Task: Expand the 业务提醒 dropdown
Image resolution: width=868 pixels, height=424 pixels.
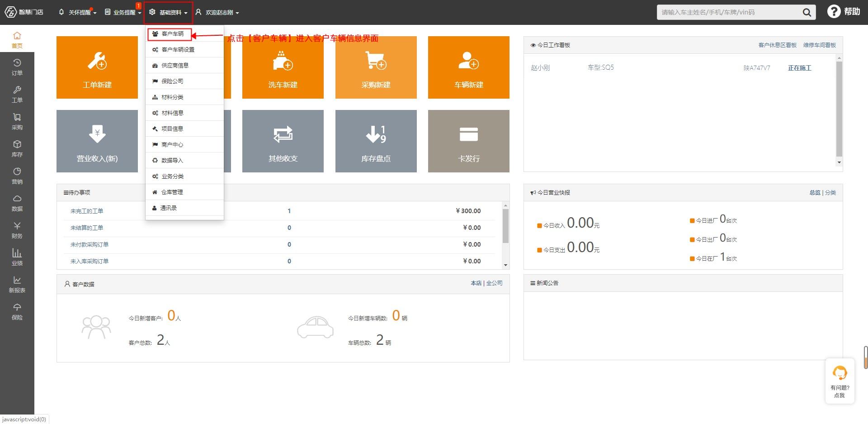Action: coord(123,12)
